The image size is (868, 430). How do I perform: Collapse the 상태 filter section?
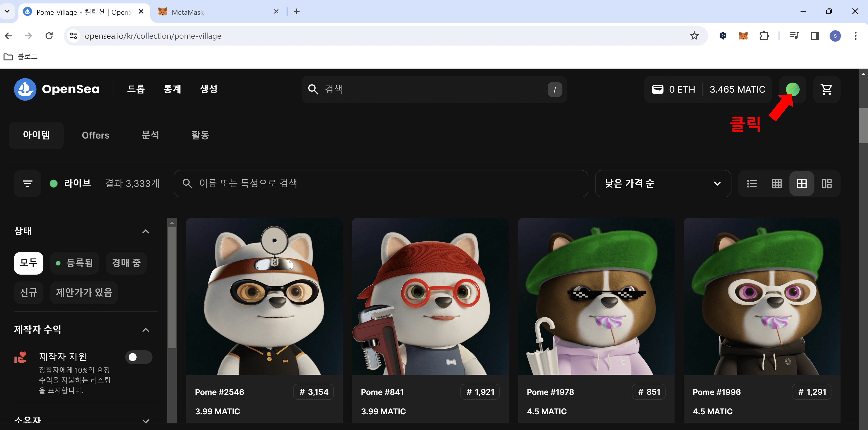146,231
